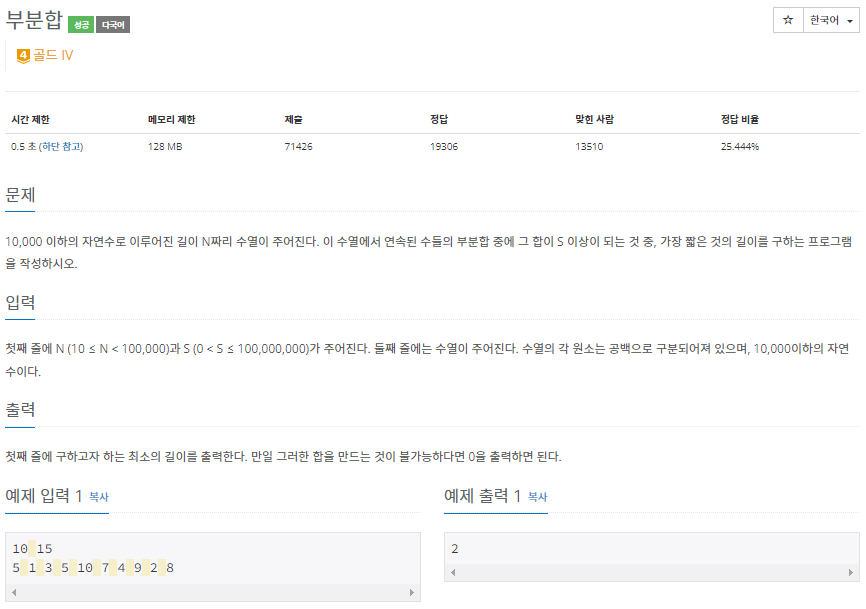Click the 71426 submissions value

(298, 146)
